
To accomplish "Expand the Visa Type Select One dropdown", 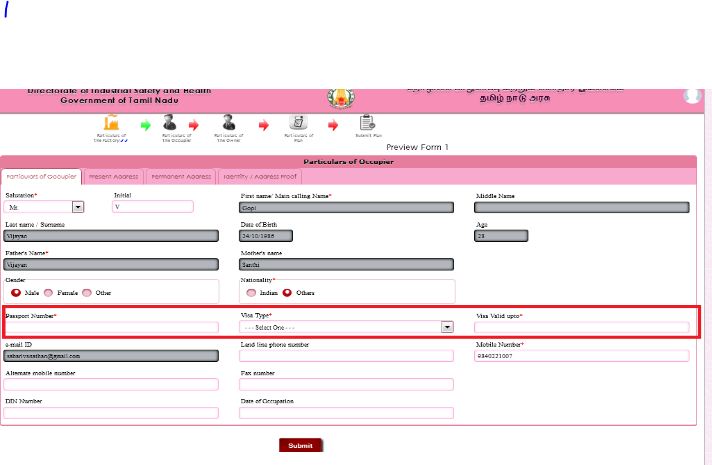I will [346, 327].
